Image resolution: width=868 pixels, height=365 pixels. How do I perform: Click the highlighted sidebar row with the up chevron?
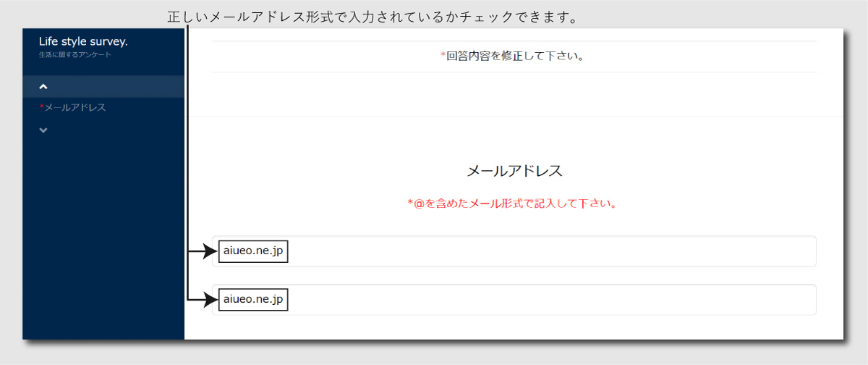[x=109, y=87]
